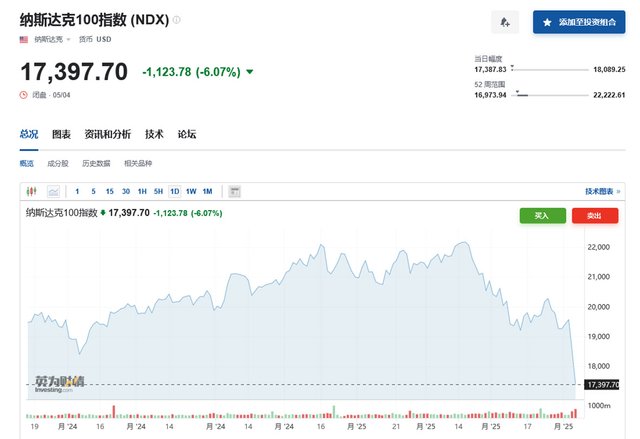Set chart interval to 1W

tap(191, 191)
